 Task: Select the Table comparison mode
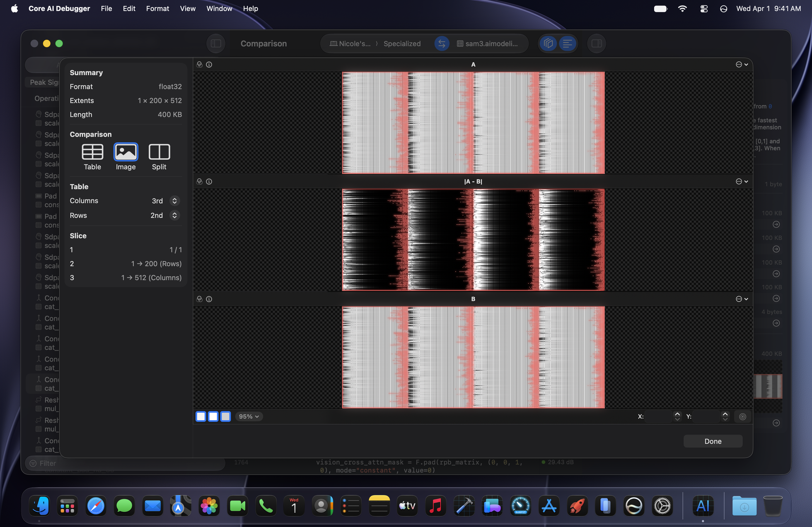[x=92, y=157]
